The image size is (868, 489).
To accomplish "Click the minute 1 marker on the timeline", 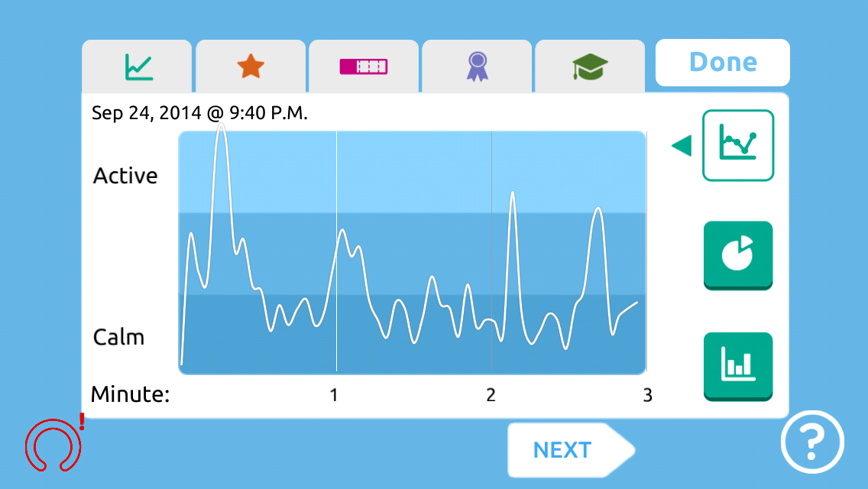I will tap(334, 396).
